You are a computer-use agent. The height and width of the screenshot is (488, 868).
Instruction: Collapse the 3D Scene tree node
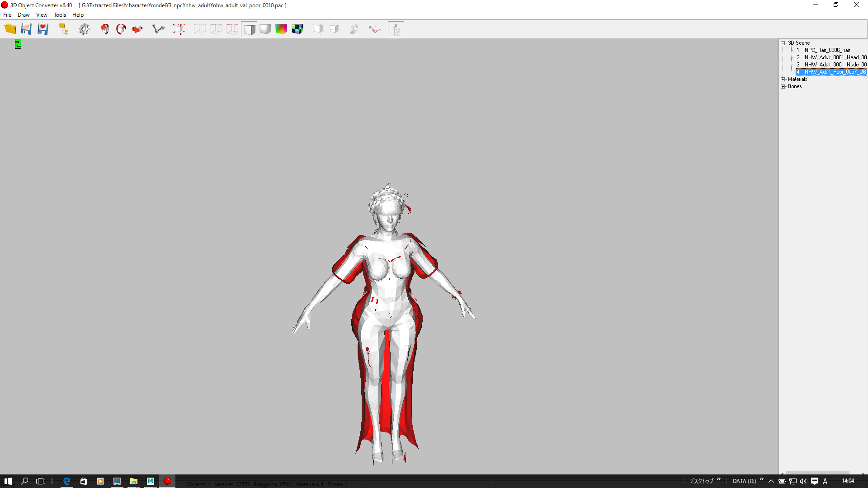click(783, 43)
